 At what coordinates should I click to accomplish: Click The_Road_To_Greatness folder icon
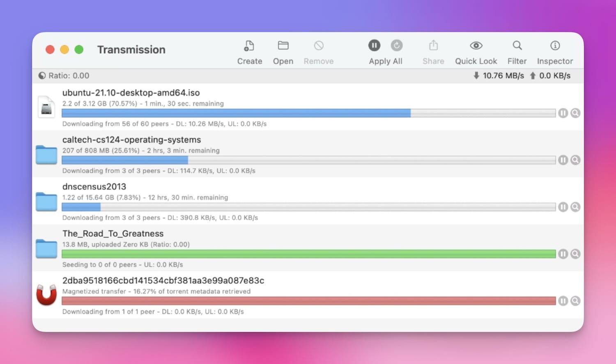(46, 249)
